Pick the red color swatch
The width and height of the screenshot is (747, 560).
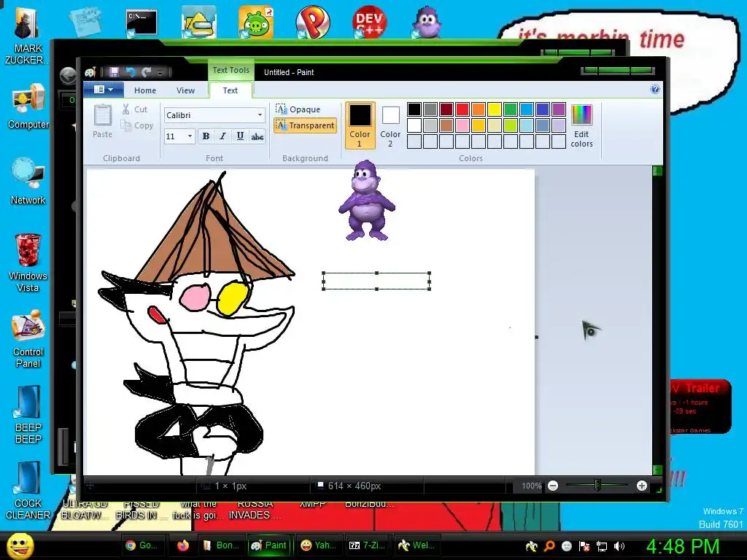point(462,109)
